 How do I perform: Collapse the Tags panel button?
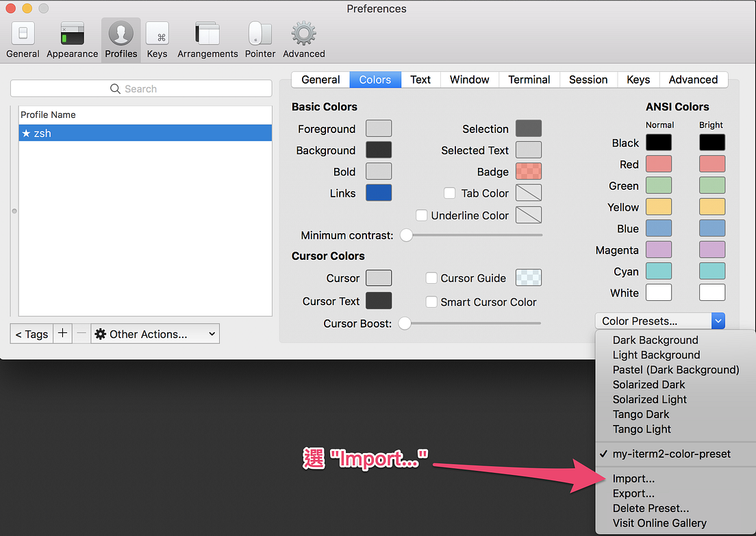tap(32, 334)
